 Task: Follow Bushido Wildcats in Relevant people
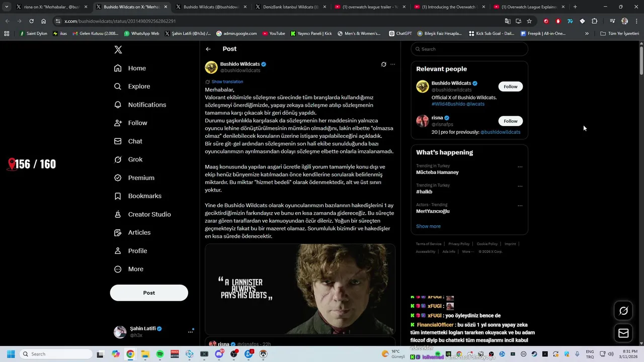tap(511, 86)
